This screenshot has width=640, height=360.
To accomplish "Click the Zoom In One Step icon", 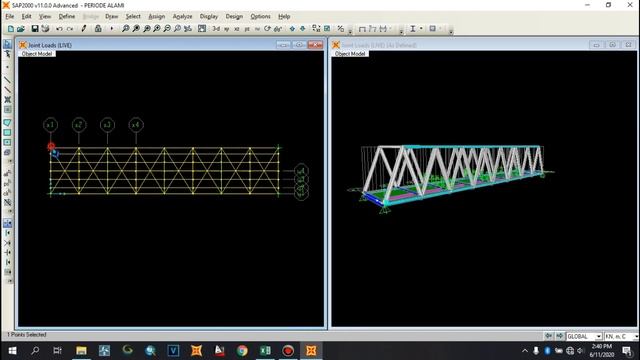I will [x=157, y=29].
